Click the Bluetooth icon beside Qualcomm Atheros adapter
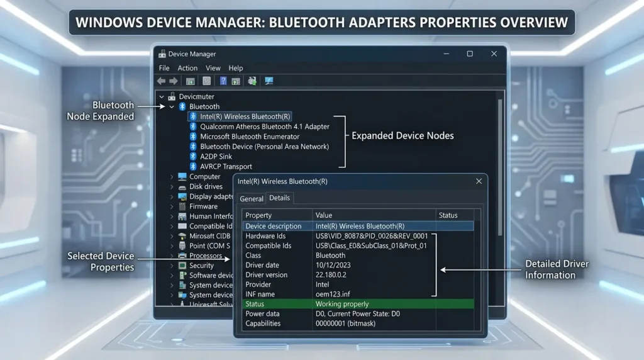This screenshot has height=360, width=644. [x=193, y=127]
